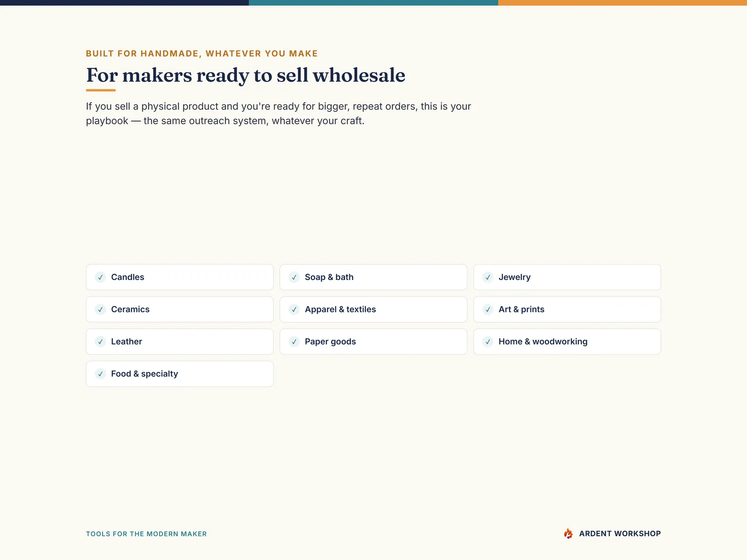Click the checkmark icon beside Paper goods

tap(294, 342)
